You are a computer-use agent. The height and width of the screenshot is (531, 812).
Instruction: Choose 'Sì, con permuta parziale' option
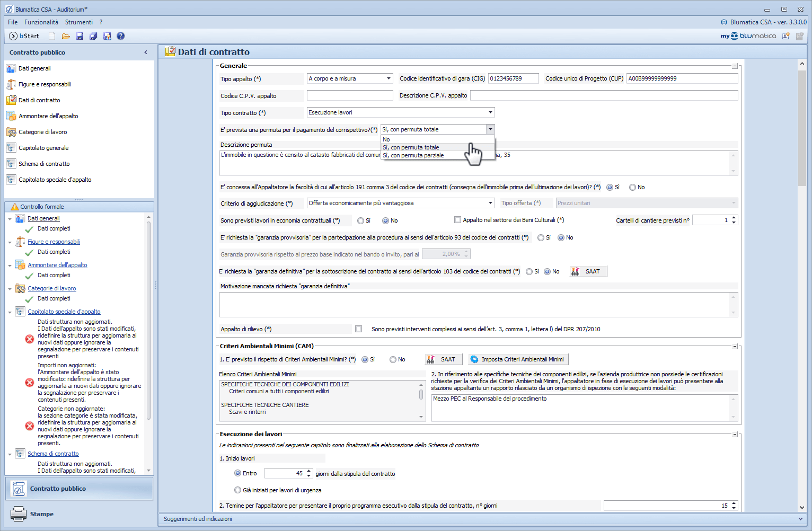[x=413, y=155]
